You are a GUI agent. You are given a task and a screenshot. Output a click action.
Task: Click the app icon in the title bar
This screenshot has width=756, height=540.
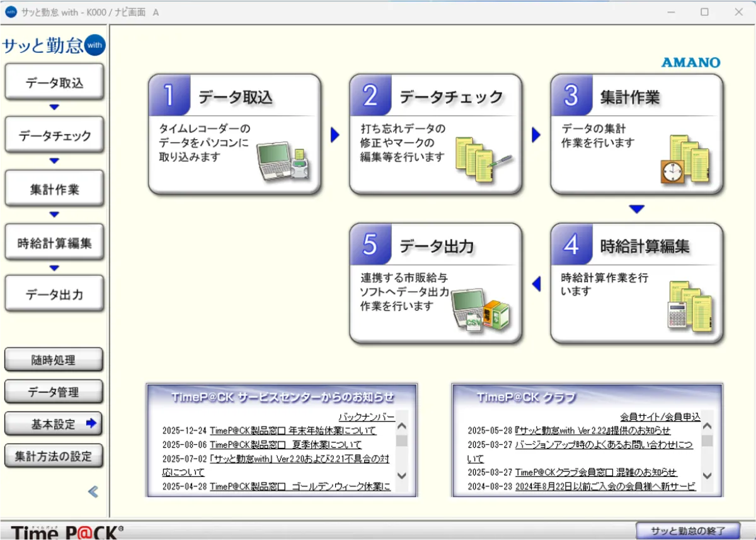(11, 12)
